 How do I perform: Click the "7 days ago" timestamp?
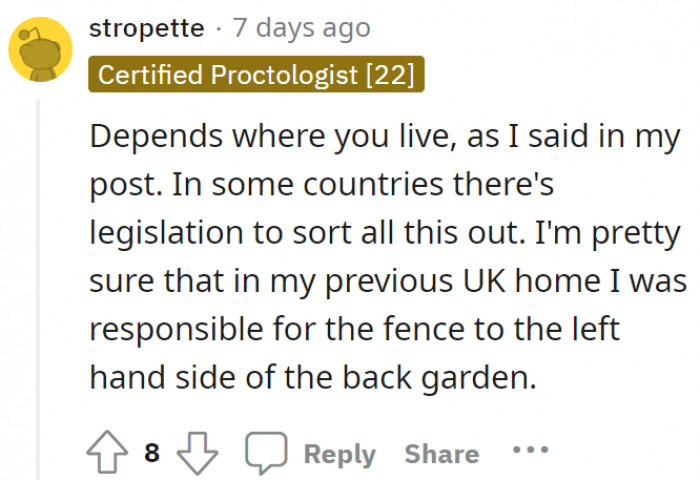coord(301,27)
